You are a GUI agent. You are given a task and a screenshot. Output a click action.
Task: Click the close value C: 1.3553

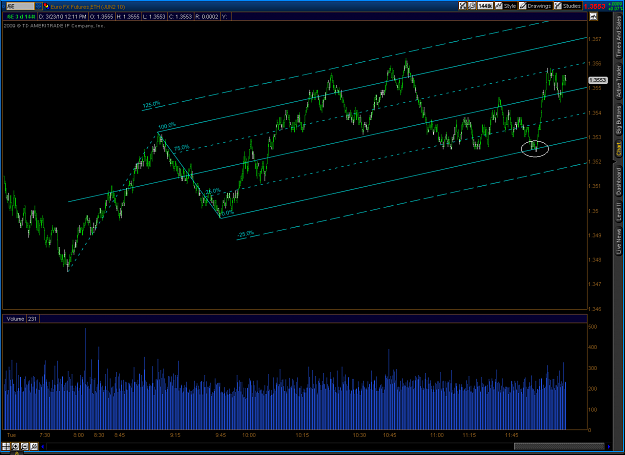pos(181,16)
